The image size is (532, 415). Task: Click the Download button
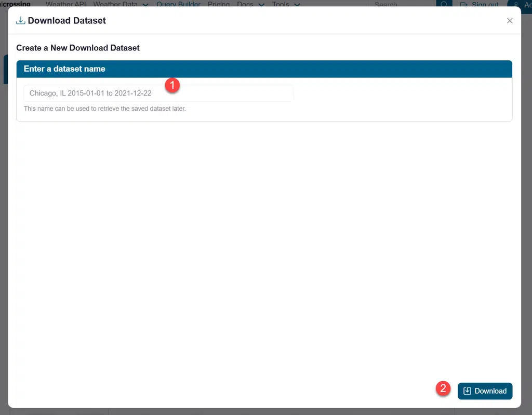pos(485,391)
